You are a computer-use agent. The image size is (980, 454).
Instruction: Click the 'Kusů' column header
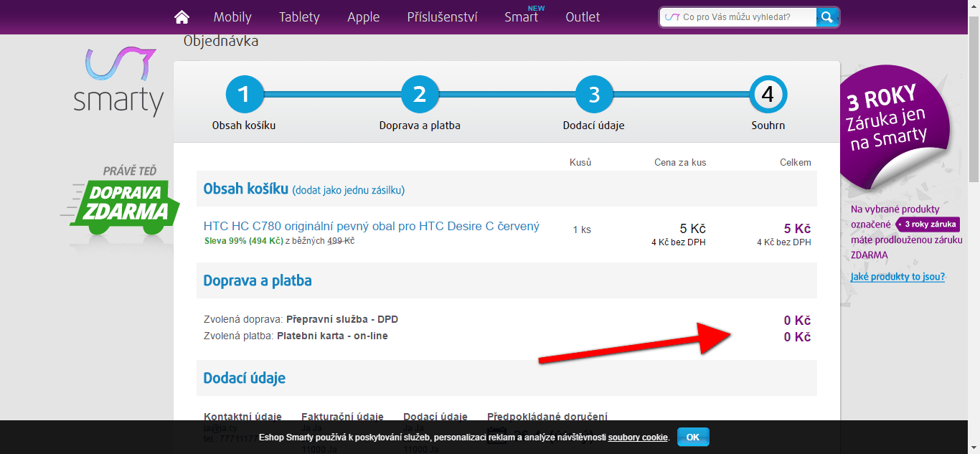pyautogui.click(x=580, y=163)
